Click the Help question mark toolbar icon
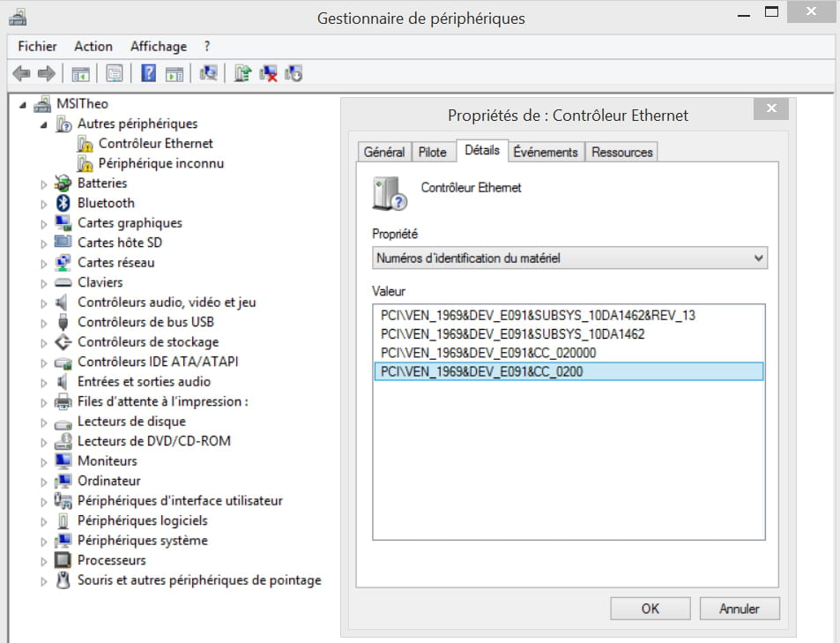840x643 pixels. tap(148, 73)
